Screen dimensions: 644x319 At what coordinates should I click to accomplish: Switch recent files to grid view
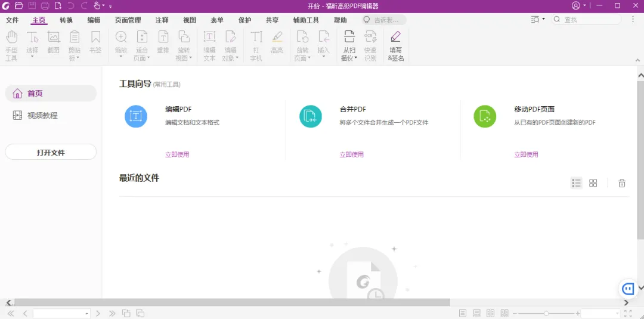[x=593, y=183]
